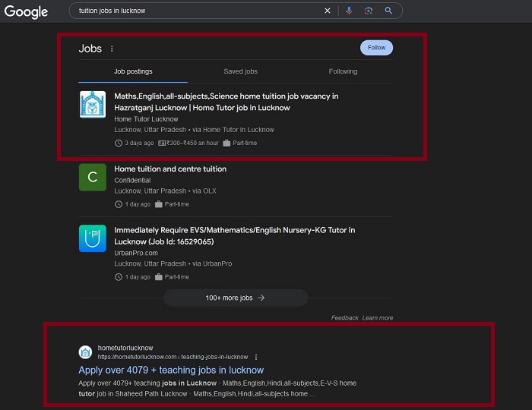Click Home Tutor Lucknow logo thumbnail
This screenshot has width=532, height=410.
click(x=93, y=104)
